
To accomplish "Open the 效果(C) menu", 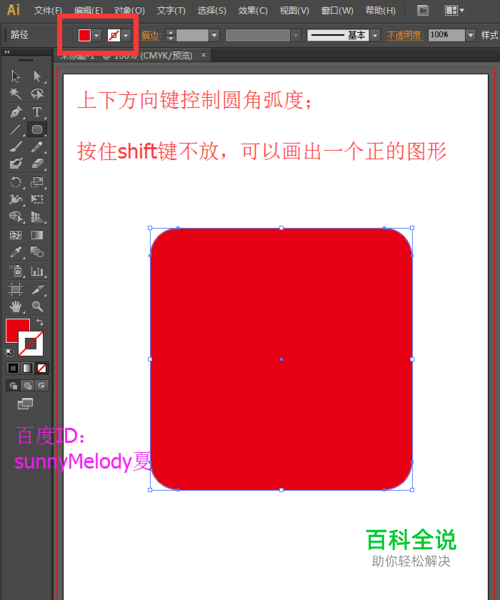I will (x=253, y=10).
